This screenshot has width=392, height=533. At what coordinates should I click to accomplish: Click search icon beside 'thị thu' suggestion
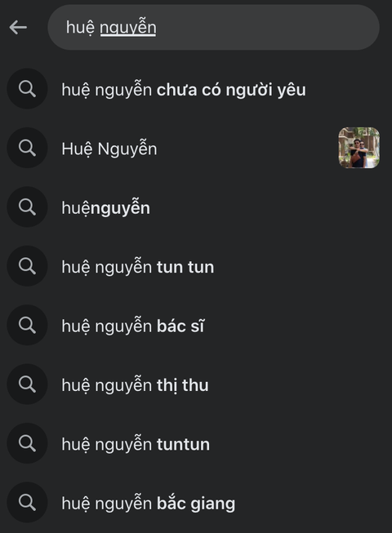27,384
